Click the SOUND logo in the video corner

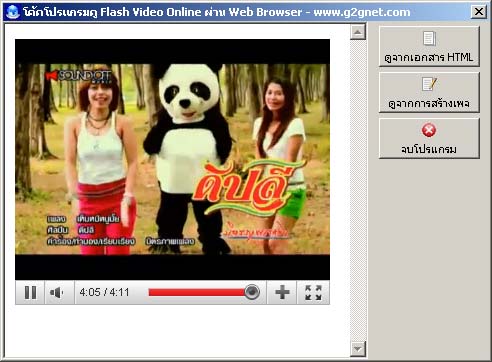79,76
